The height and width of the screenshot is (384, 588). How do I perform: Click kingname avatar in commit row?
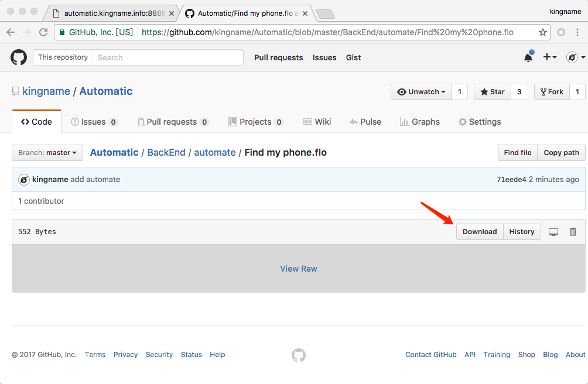point(23,180)
